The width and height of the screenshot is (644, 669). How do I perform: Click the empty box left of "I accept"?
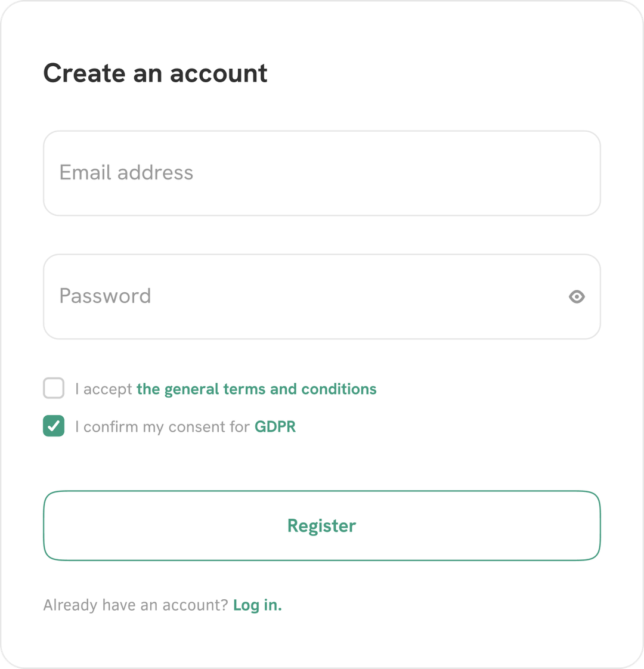pyautogui.click(x=54, y=388)
